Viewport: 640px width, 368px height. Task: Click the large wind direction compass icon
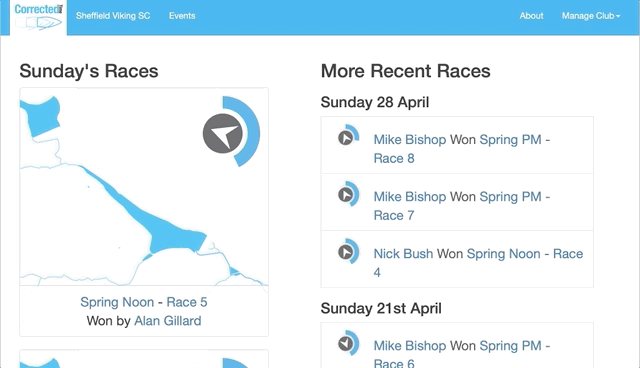tap(231, 132)
